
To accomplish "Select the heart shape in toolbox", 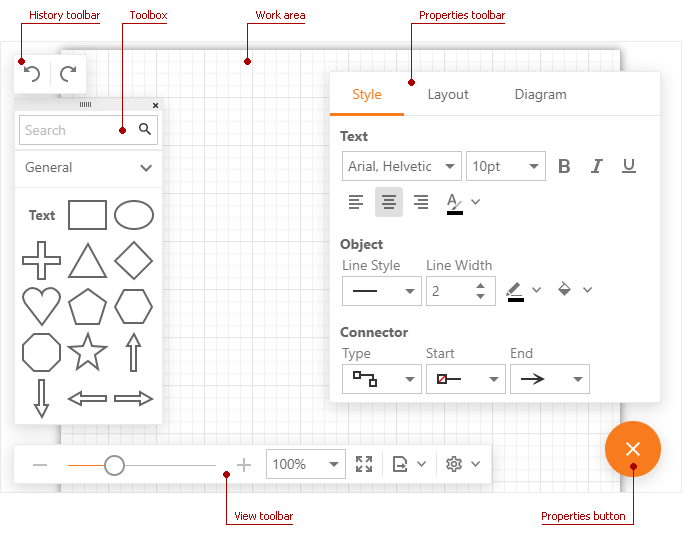I will [41, 306].
